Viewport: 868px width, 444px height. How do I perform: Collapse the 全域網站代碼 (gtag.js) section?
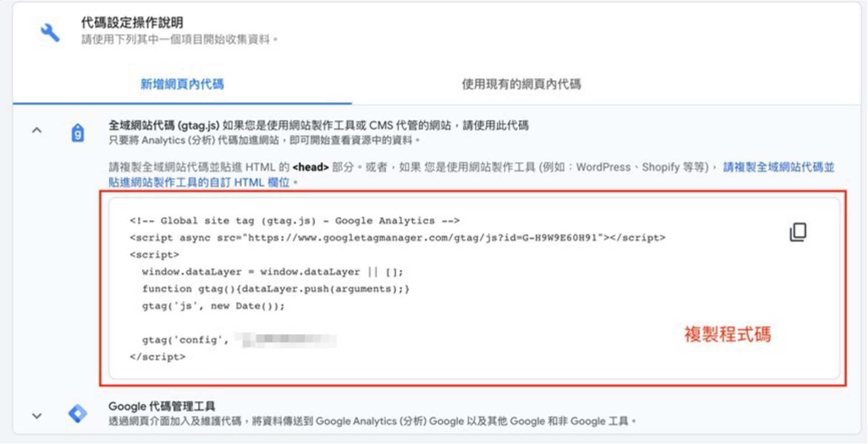pyautogui.click(x=37, y=131)
